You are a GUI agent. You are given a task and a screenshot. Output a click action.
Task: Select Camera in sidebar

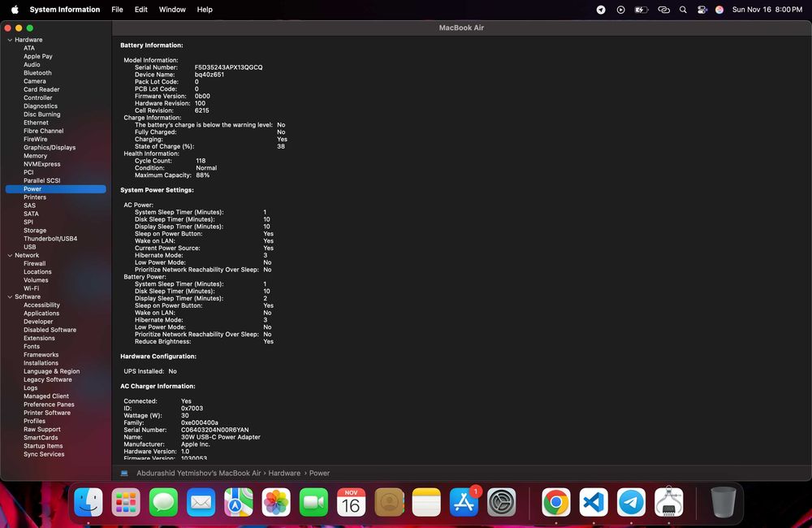tap(34, 81)
